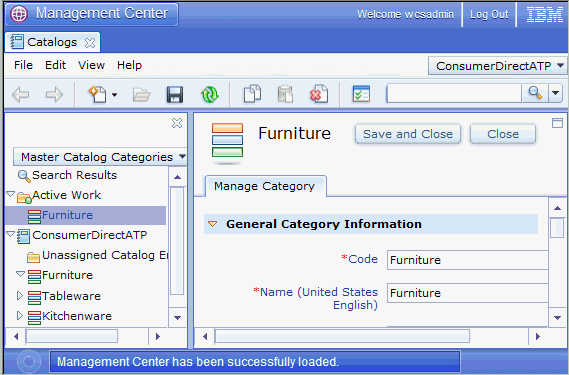The height and width of the screenshot is (375, 569).
Task: Close the Catalogs tab with X
Action: click(90, 43)
